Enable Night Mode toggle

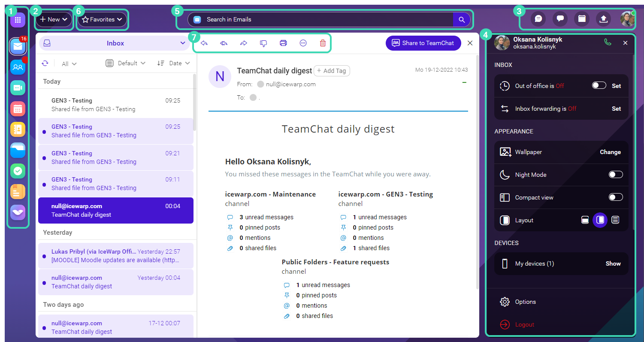(616, 175)
